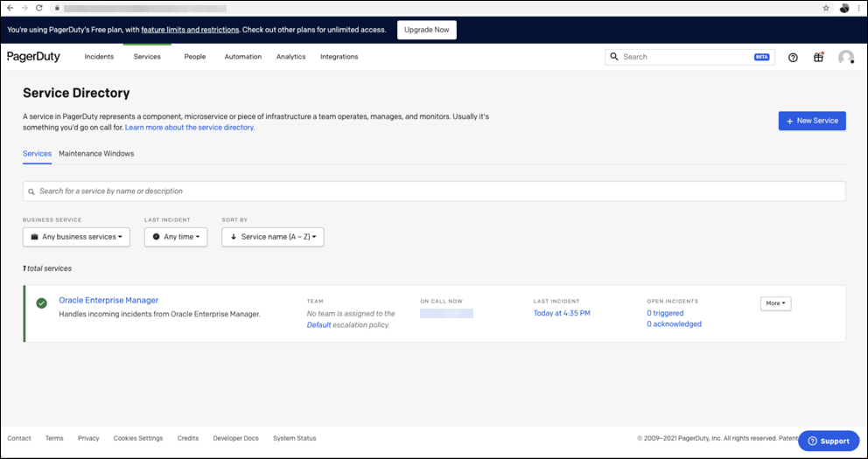This screenshot has height=459, width=868.
Task: Click the browser profile avatar icon
Action: coord(844,8)
